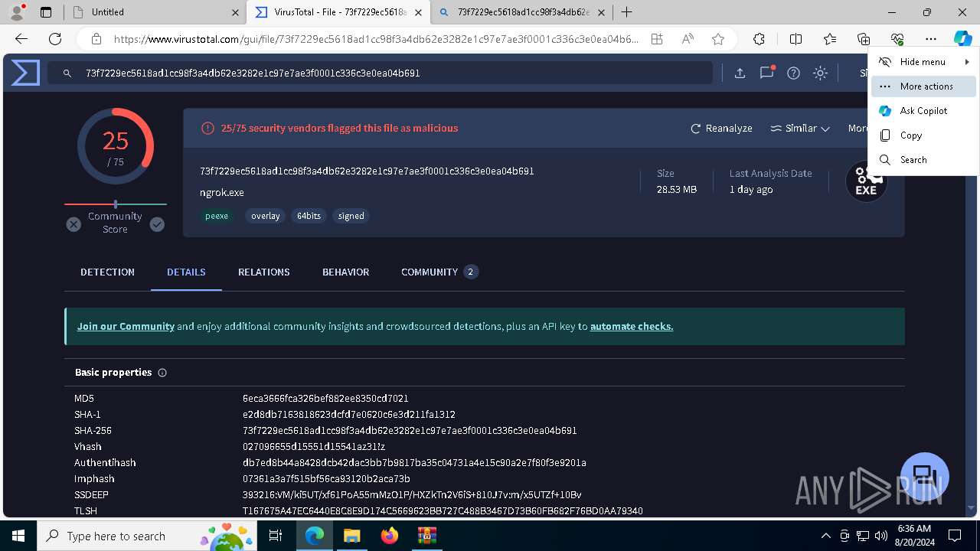Click the community score negative X vote
The image size is (980, 551).
[x=73, y=224]
